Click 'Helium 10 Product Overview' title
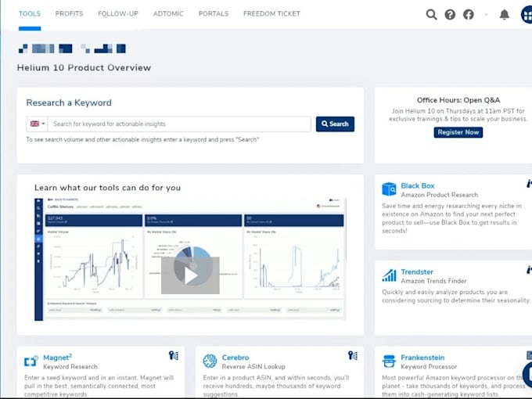Viewport: 532px width, 399px height. pyautogui.click(x=84, y=67)
